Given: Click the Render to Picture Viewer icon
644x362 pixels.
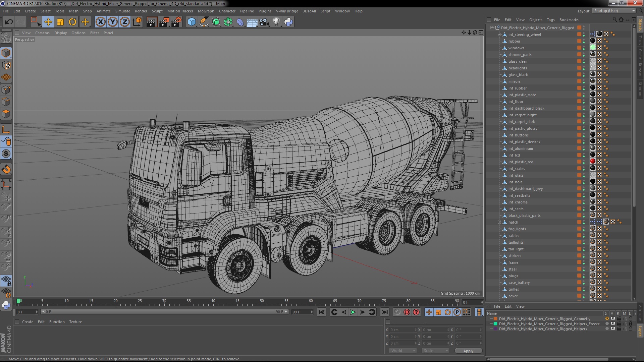Looking at the screenshot, I should pyautogui.click(x=164, y=22).
